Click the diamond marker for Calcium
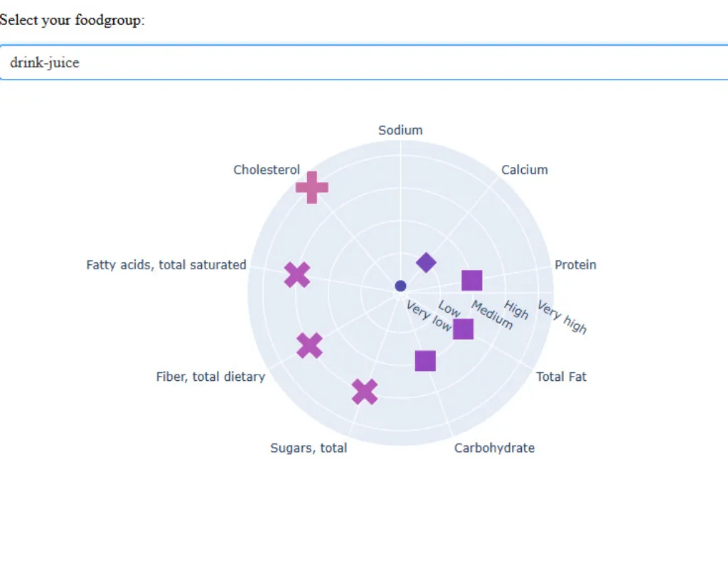 (x=426, y=262)
